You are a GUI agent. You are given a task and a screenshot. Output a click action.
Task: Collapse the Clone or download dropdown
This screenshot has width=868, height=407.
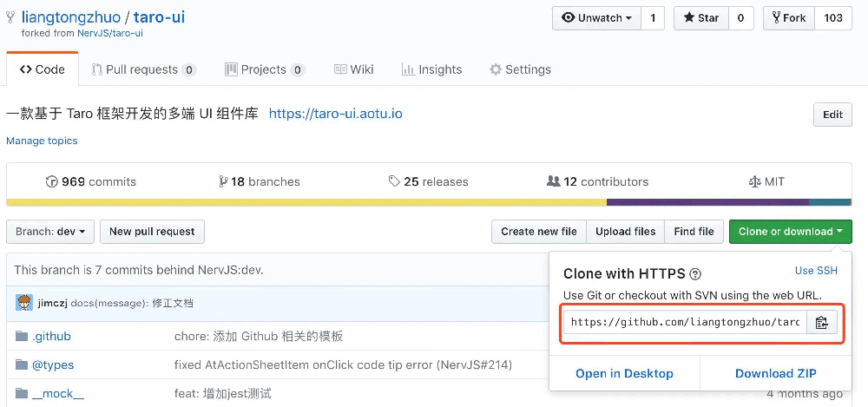791,232
